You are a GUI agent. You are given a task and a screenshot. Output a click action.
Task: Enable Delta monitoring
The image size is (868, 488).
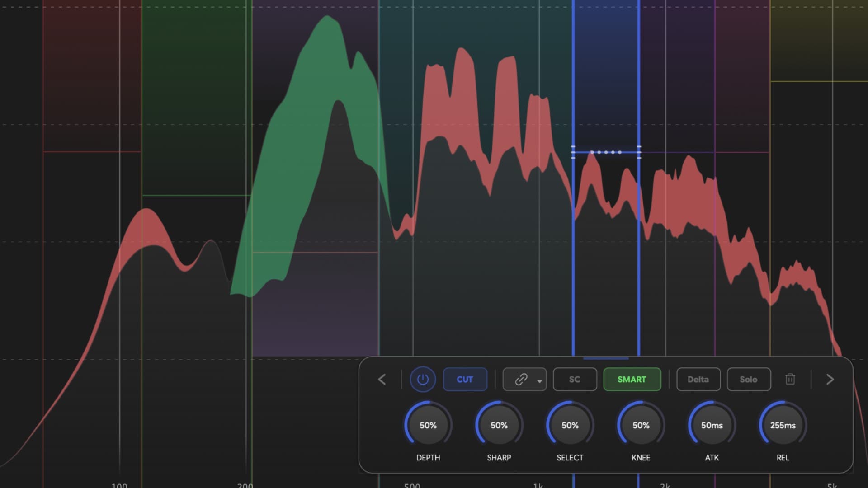click(x=698, y=379)
